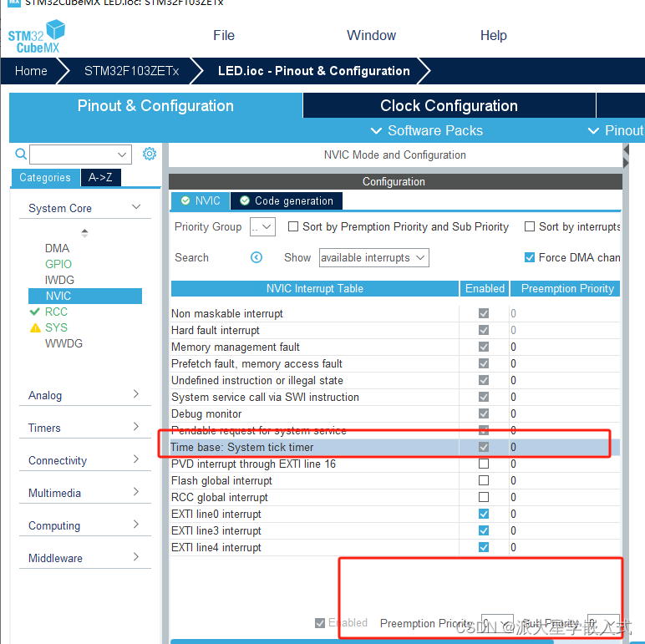
Task: Select IWDG in System Core
Action: tap(59, 280)
